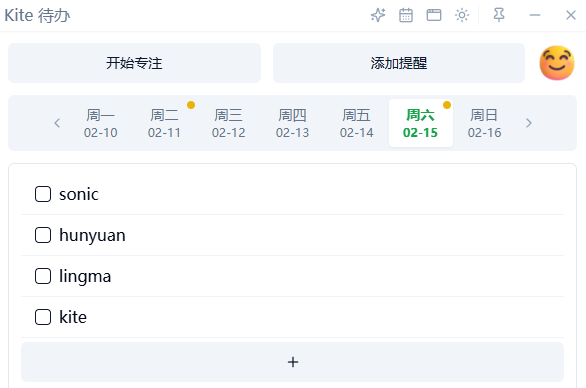Click the hunyuan task text
Image resolution: width=586 pixels, height=388 pixels.
pos(92,235)
